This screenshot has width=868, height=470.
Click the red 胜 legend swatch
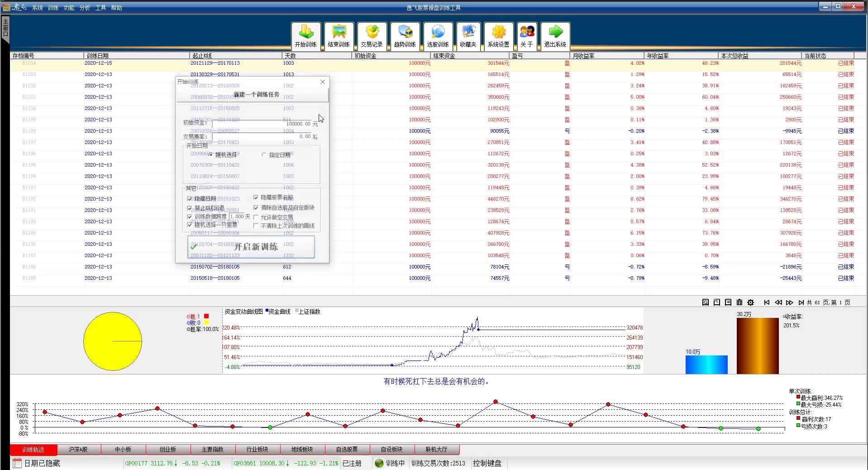pos(206,316)
